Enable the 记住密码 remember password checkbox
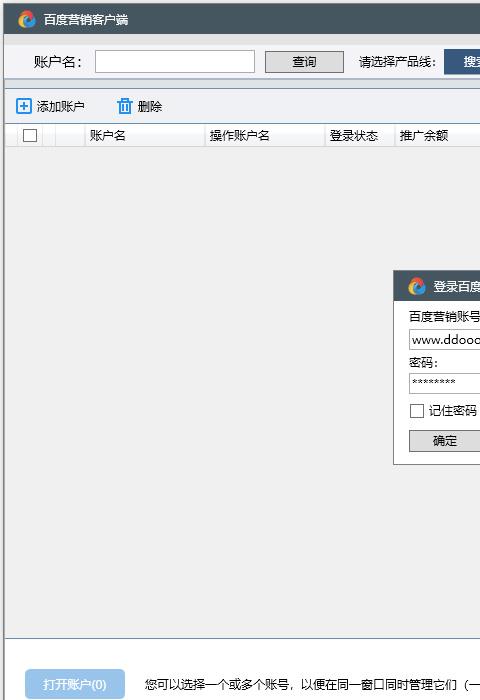Viewport: 480px width, 700px height. point(417,411)
